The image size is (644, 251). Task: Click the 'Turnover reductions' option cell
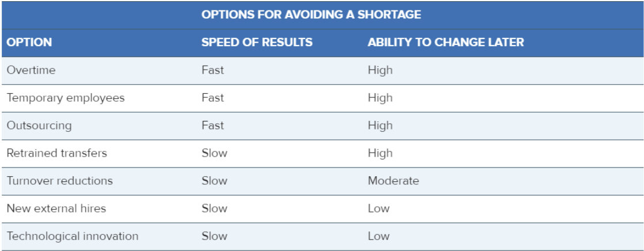pyautogui.click(x=60, y=181)
